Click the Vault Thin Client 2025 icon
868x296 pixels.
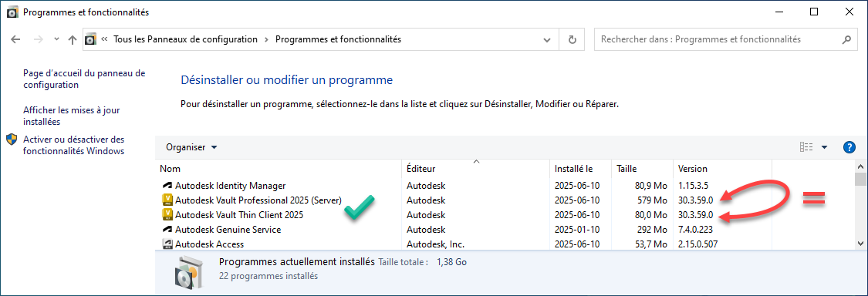[x=167, y=214]
